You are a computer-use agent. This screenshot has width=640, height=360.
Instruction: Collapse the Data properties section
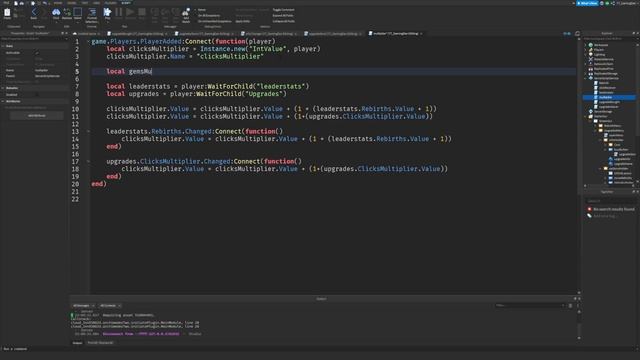(x=3, y=46)
